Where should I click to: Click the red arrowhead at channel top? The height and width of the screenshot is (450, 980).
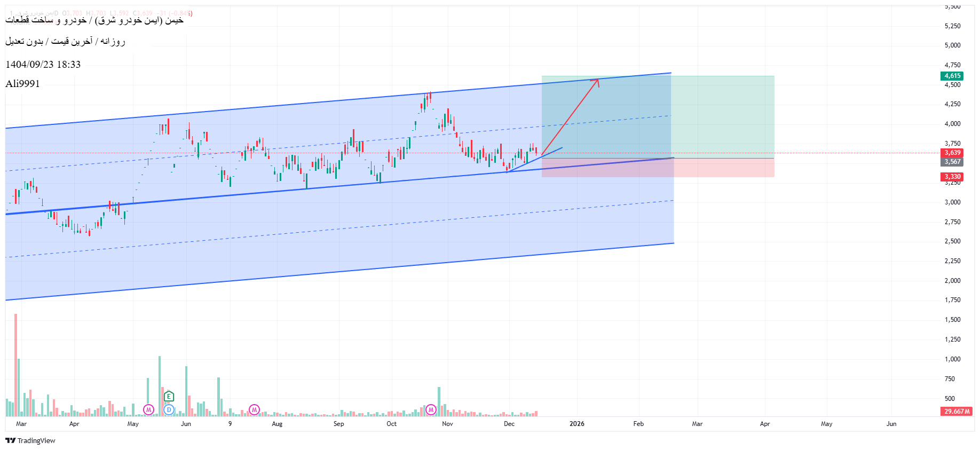(x=597, y=81)
